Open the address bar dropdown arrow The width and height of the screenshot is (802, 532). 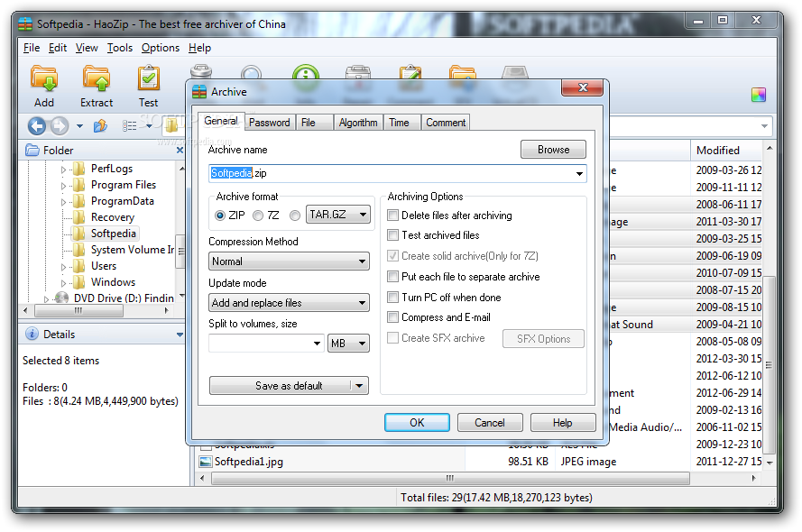coord(764,125)
